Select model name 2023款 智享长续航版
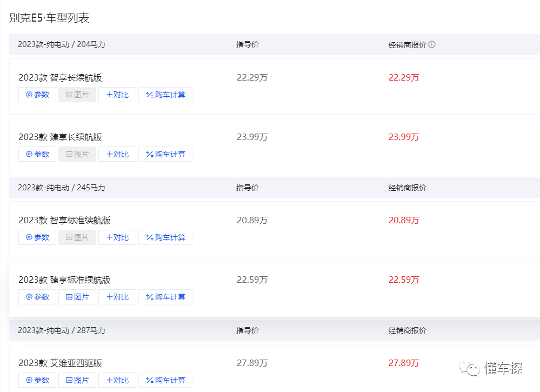540x392 pixels. pos(60,77)
